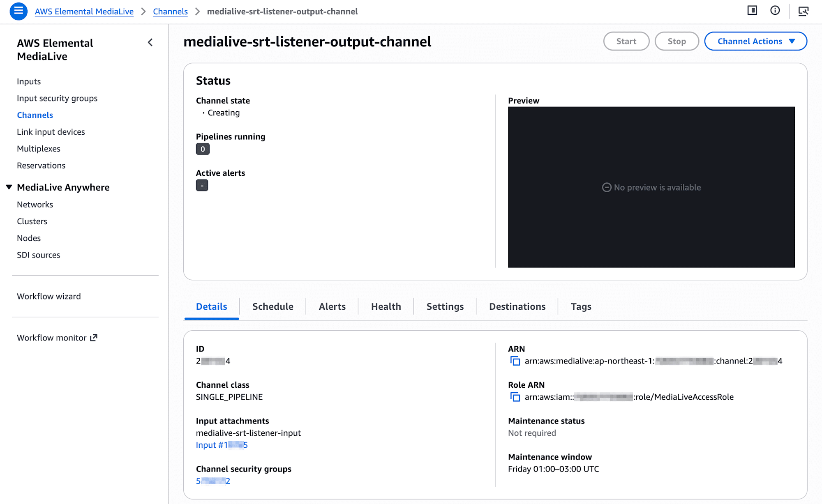This screenshot has height=504, width=822.
Task: Switch to the Schedule tab
Action: click(x=273, y=306)
